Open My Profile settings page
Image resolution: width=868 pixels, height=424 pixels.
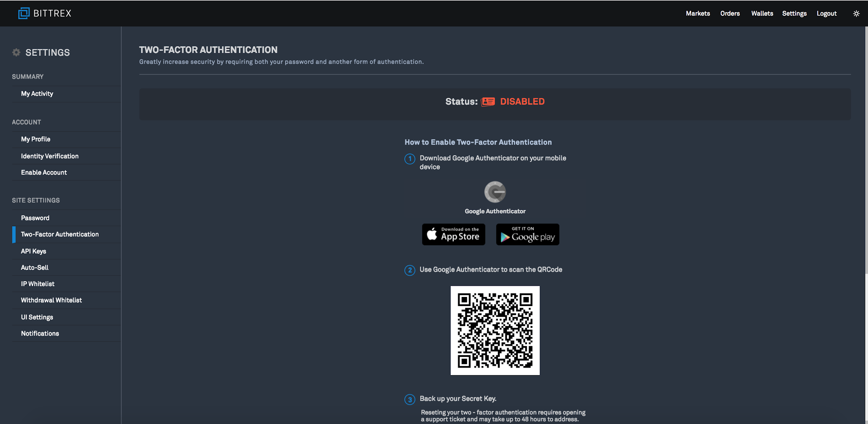35,139
